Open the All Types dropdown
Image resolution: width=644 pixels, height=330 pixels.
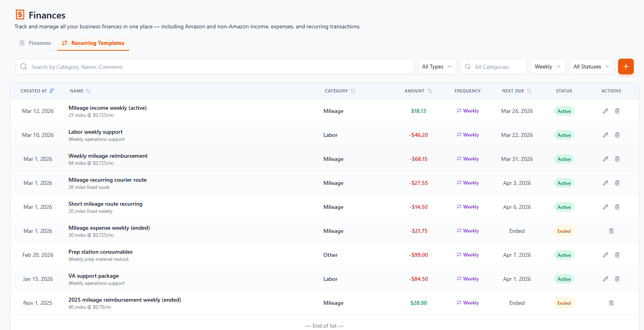tap(437, 66)
